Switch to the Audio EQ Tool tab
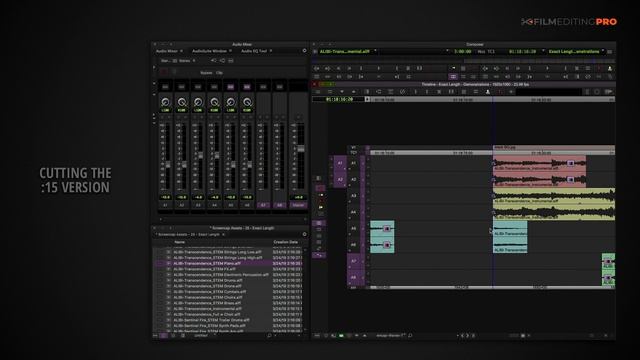This screenshot has width=640, height=360. [x=253, y=51]
